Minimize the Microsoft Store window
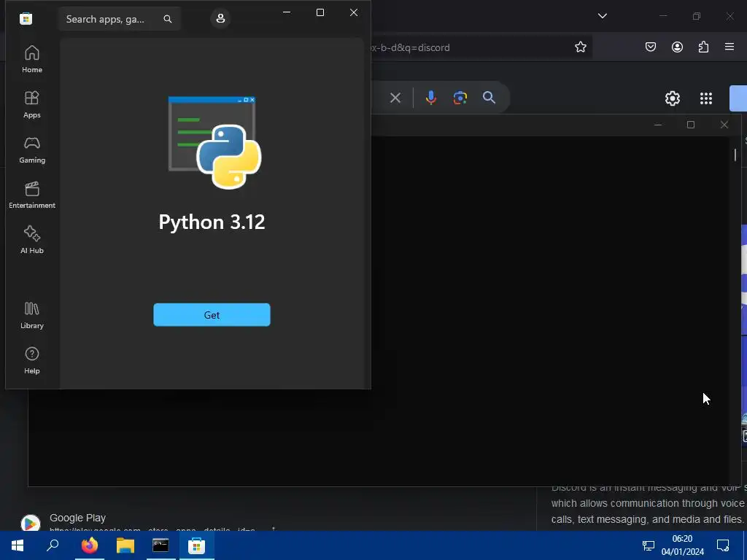 click(287, 12)
